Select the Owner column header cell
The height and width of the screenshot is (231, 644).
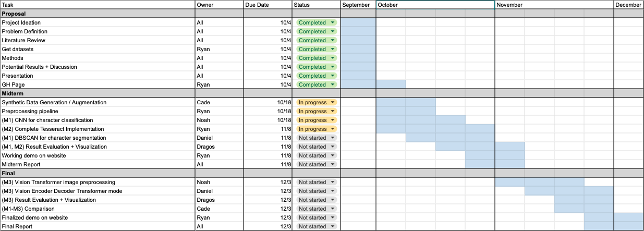pos(219,5)
